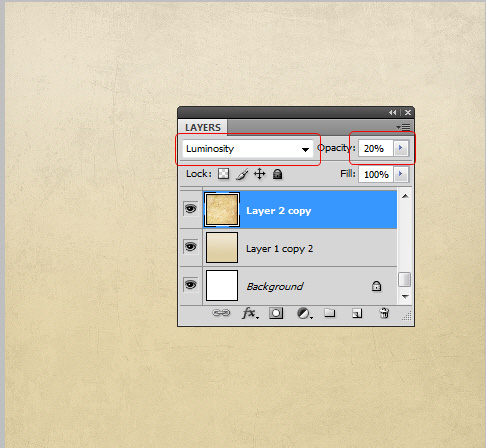
Task: Select the Layer 2 copy name
Action: point(279,211)
